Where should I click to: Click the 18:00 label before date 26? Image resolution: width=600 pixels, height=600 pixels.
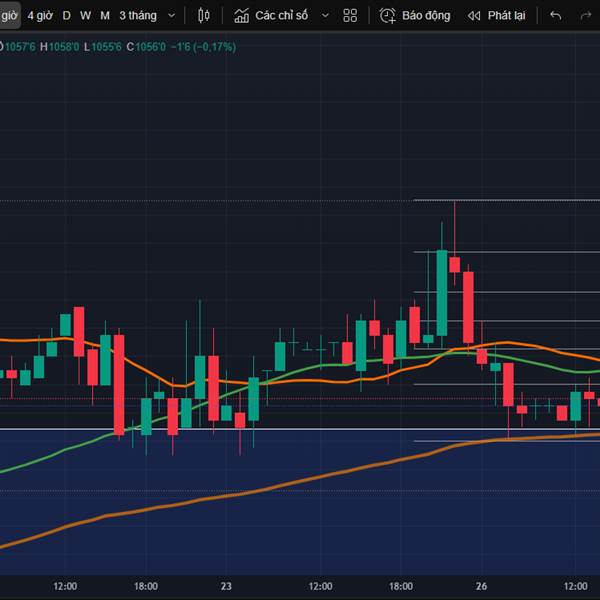[x=401, y=586]
